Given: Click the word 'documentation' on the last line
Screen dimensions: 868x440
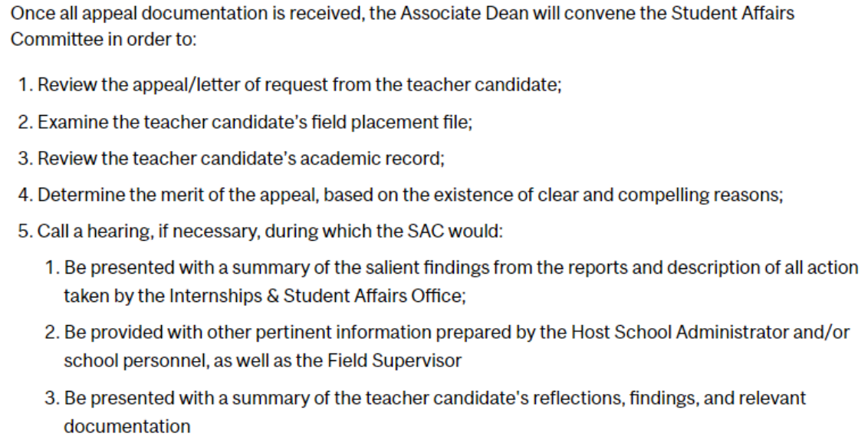Looking at the screenshot, I should [127, 426].
